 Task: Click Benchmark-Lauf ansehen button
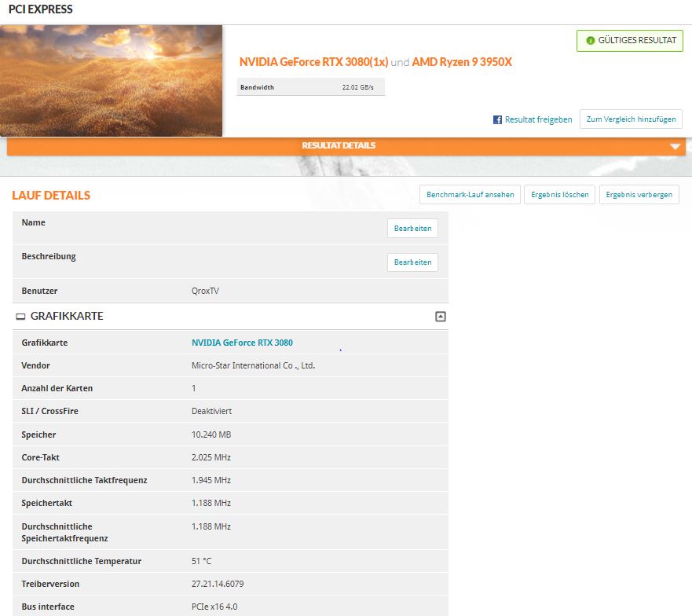[x=470, y=195]
